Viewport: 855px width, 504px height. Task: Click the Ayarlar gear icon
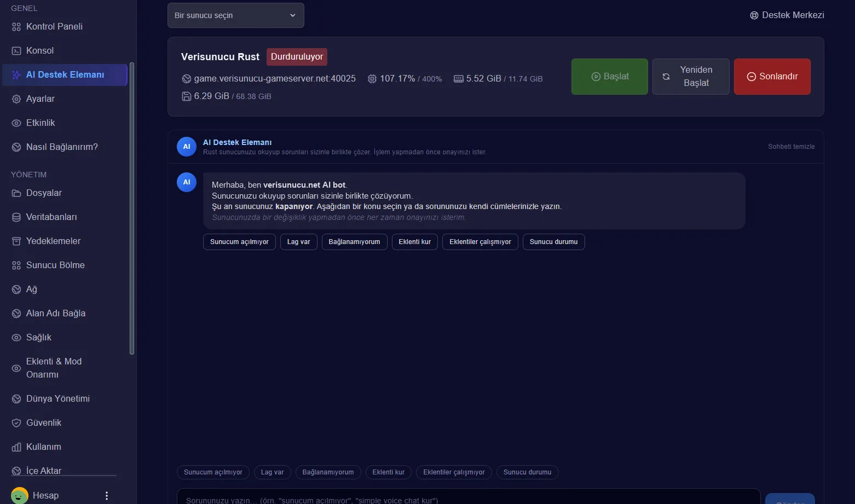(x=16, y=99)
